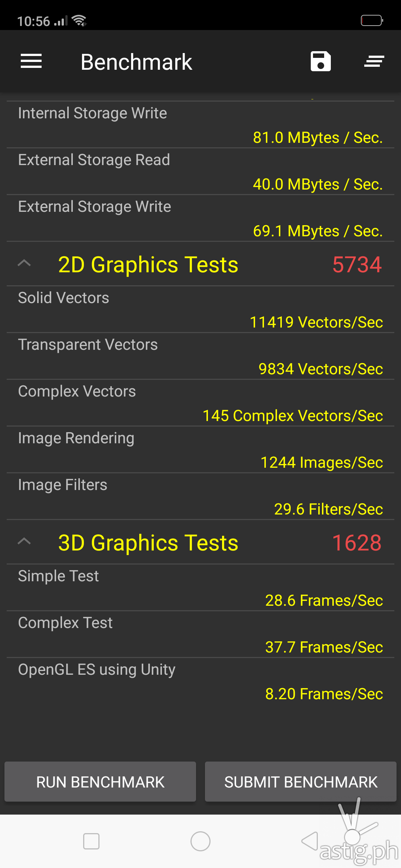The height and width of the screenshot is (868, 401).
Task: Tap the save benchmark floppy disk icon
Action: coord(320,61)
